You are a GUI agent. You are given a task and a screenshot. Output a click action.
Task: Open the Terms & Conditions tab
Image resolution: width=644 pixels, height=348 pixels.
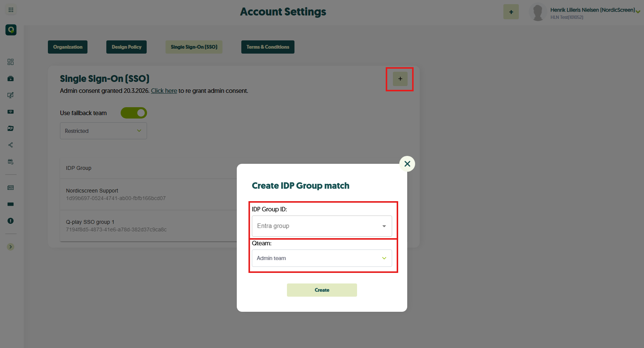point(268,47)
